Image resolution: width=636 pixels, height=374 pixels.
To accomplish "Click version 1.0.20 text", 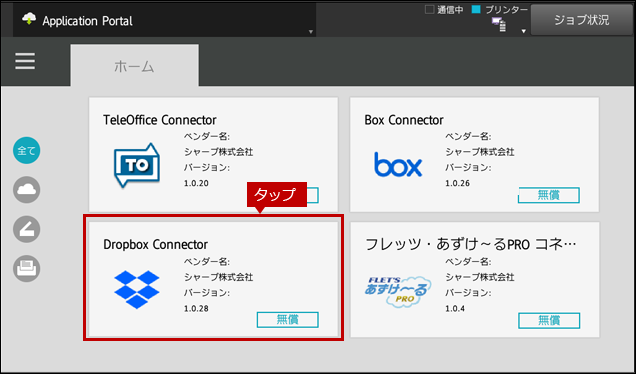I will (x=196, y=183).
